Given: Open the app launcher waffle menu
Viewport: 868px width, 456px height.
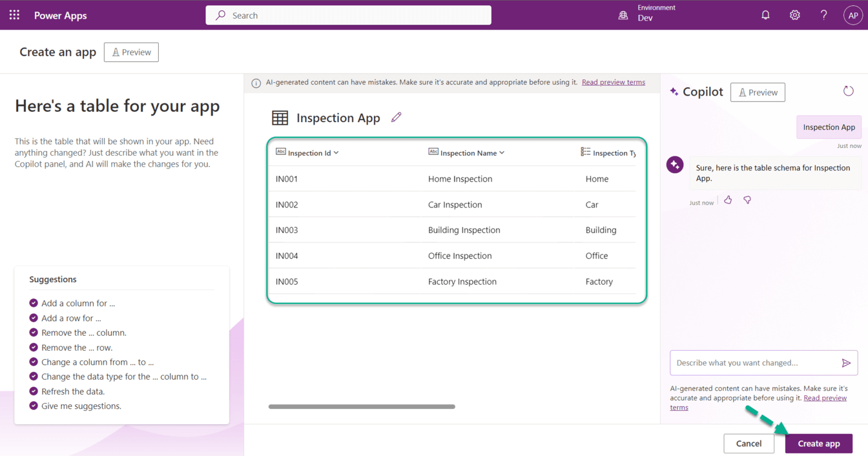Looking at the screenshot, I should (x=14, y=15).
